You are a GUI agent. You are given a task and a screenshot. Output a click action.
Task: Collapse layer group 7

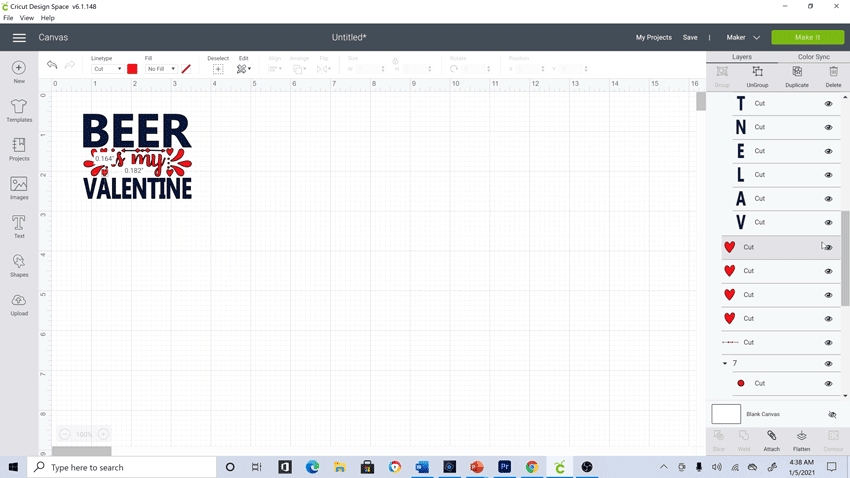click(x=725, y=364)
